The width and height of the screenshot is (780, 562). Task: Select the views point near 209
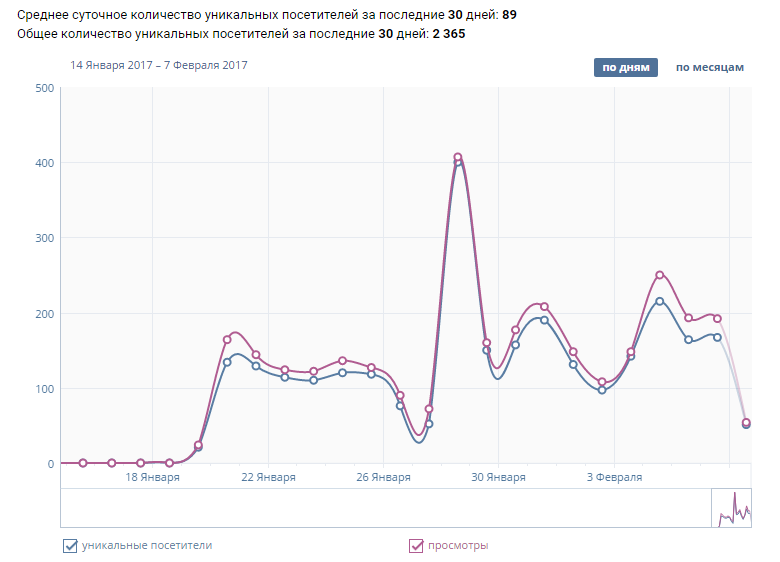click(x=544, y=306)
